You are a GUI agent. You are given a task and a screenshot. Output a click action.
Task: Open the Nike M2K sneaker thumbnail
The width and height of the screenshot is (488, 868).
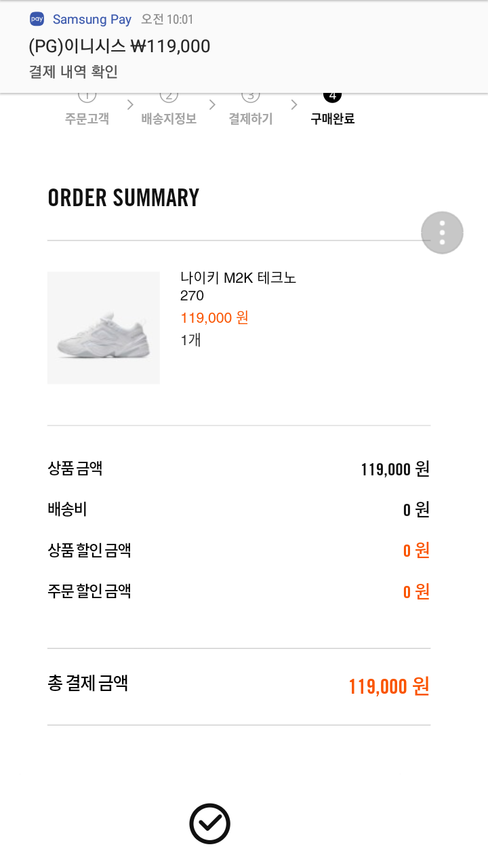pyautogui.click(x=104, y=328)
